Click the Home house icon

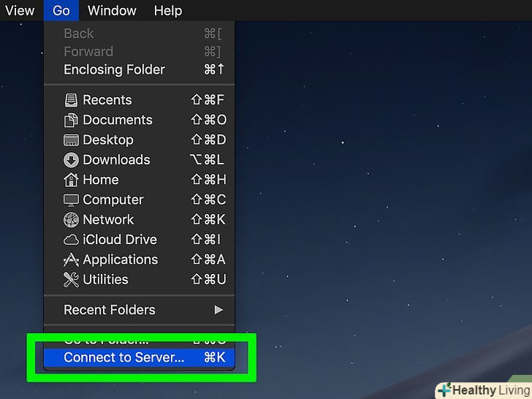[x=71, y=180]
